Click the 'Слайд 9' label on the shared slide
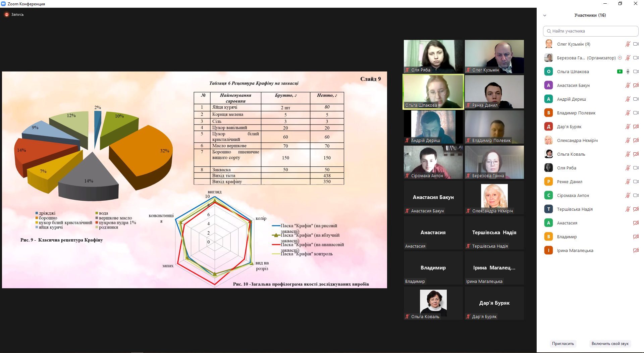This screenshot has width=644, height=353. coord(370,79)
